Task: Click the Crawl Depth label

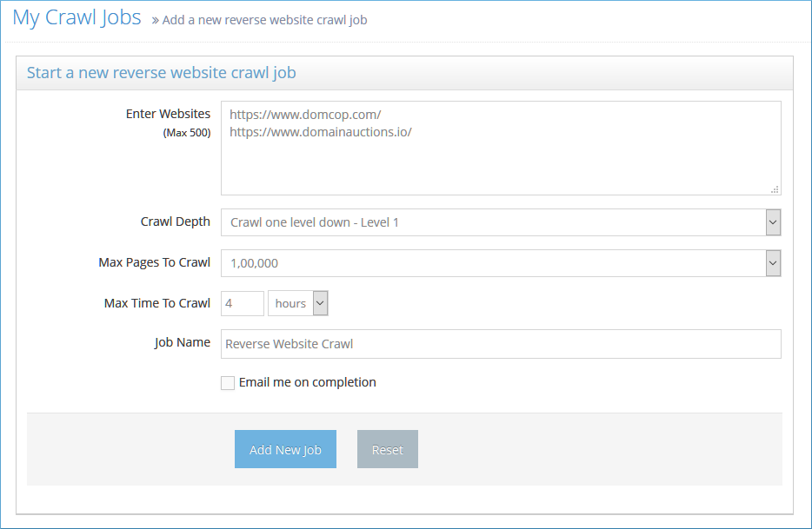Action: (x=175, y=222)
